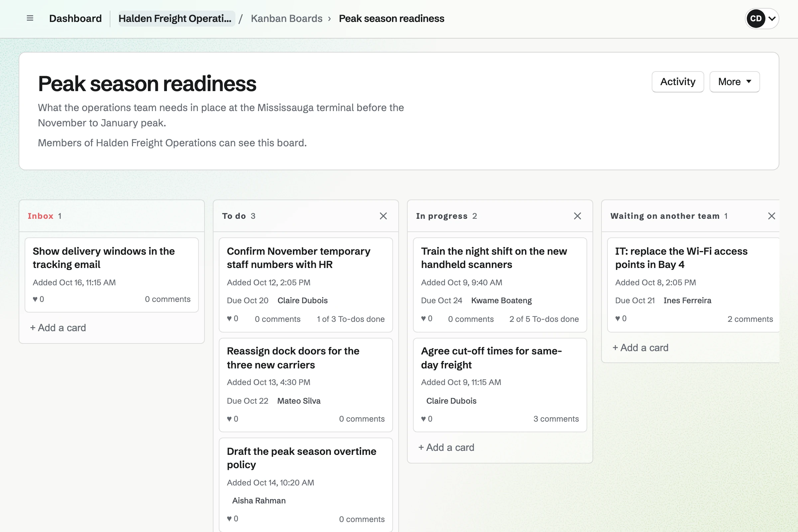The image size is (798, 532).
Task: Click Added Oct 12, 2:05 PM timestamp
Action: tap(268, 283)
